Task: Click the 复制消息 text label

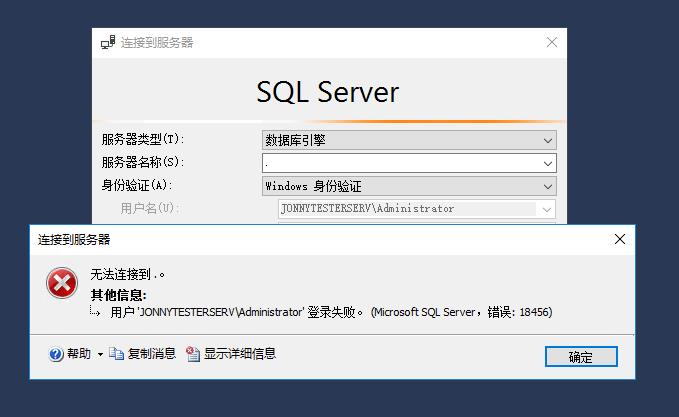Action: pyautogui.click(x=152, y=354)
